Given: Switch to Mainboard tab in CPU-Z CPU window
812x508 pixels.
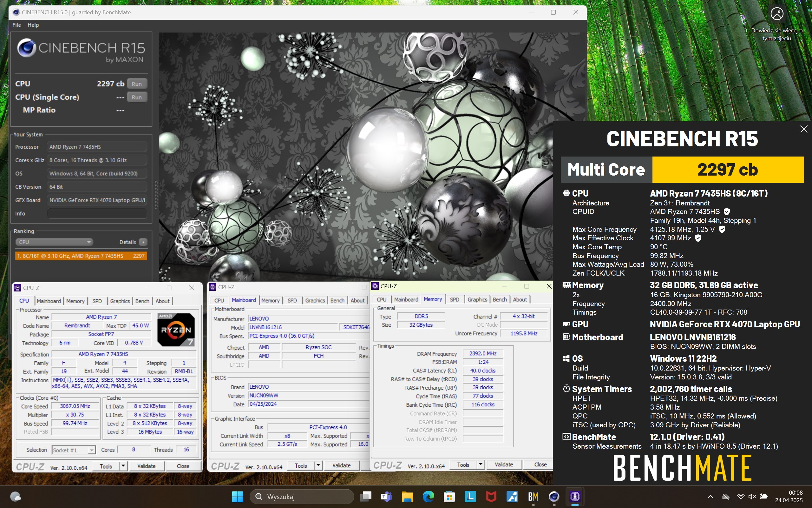Looking at the screenshot, I should pos(49,301).
